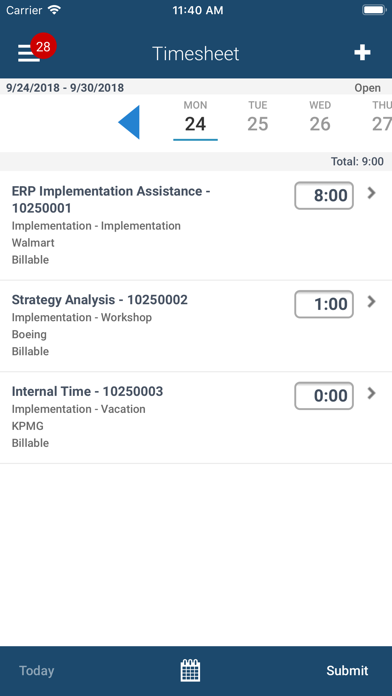Edit the 1:00 hours field
This screenshot has width=392, height=696.
pos(324,304)
